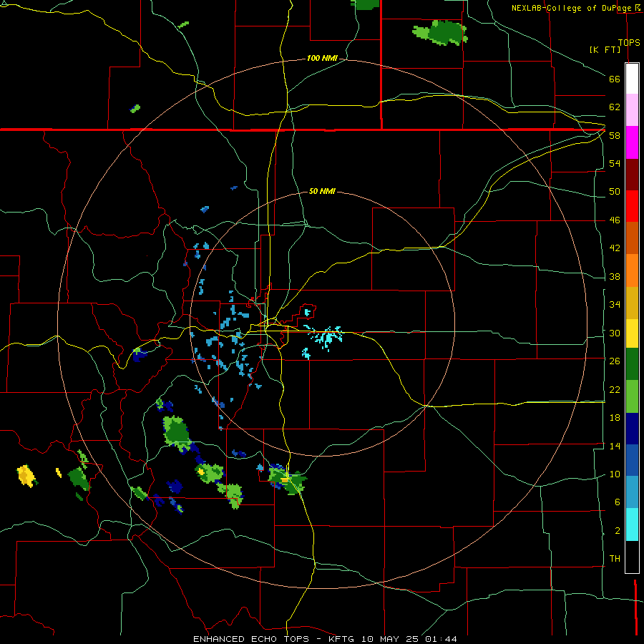Click the "TH" threshold label
Viewport: 644px width, 644px height.
(x=615, y=559)
